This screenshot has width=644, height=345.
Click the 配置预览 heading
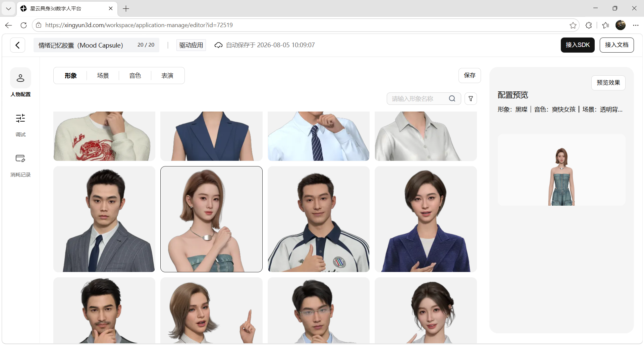(x=513, y=95)
